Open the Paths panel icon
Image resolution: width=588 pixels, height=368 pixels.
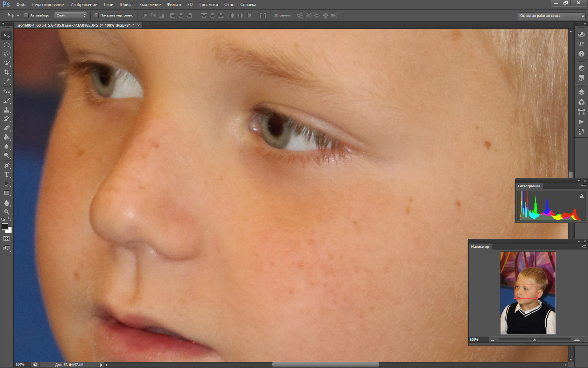tap(581, 112)
